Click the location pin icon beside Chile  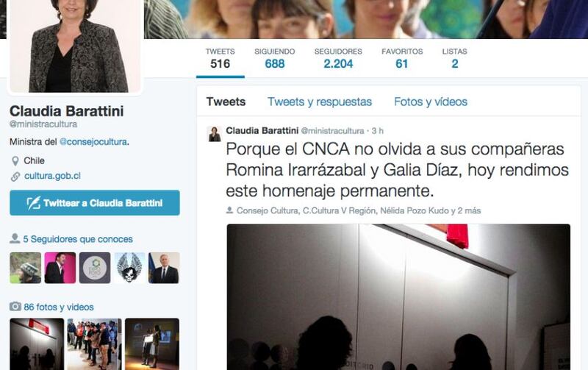click(x=15, y=161)
